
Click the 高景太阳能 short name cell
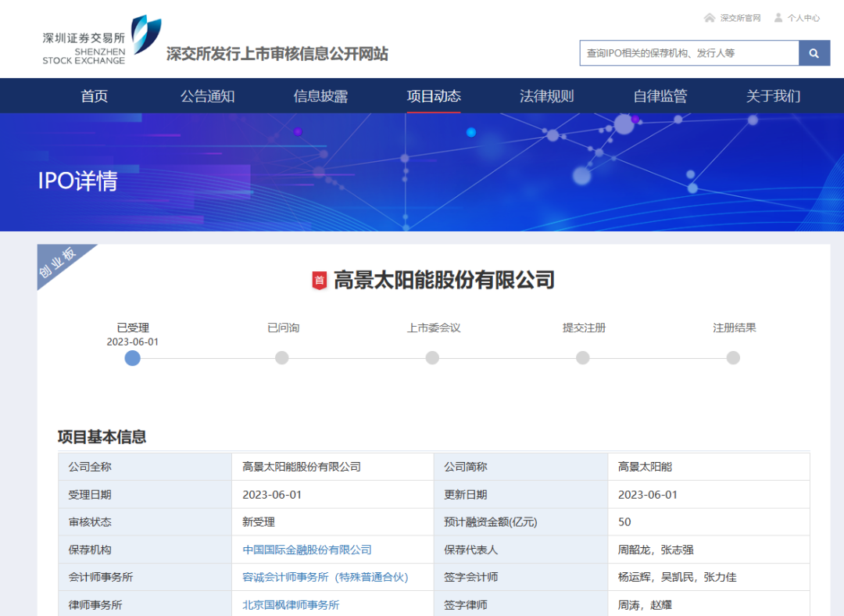[709, 467]
